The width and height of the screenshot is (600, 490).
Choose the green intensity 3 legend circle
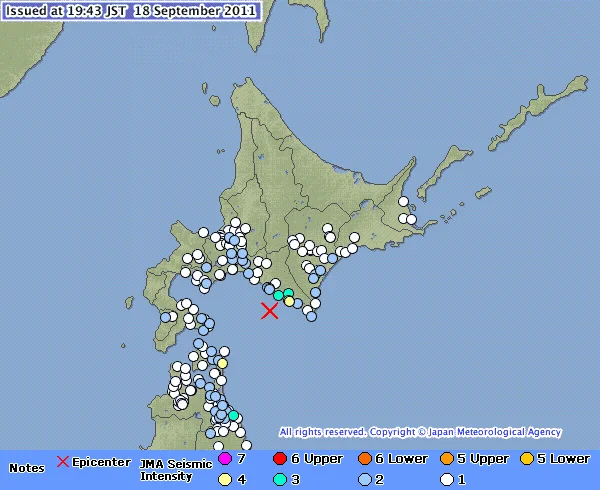coord(280,479)
